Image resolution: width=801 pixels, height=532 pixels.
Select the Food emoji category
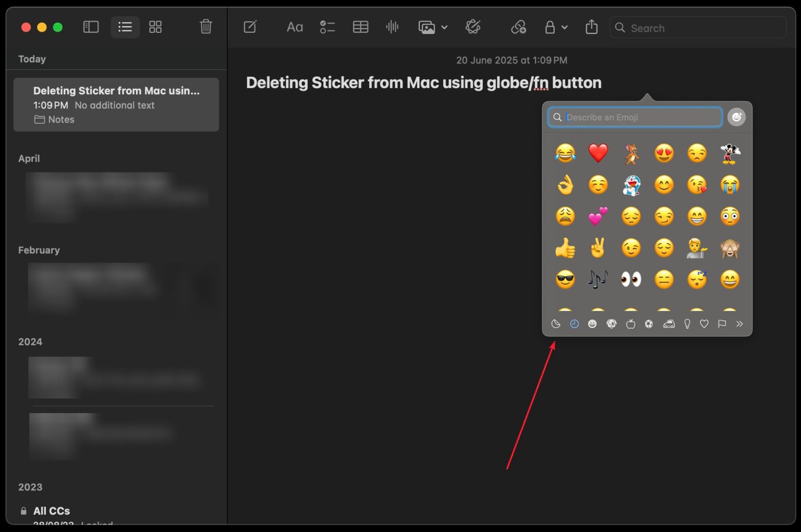point(630,324)
